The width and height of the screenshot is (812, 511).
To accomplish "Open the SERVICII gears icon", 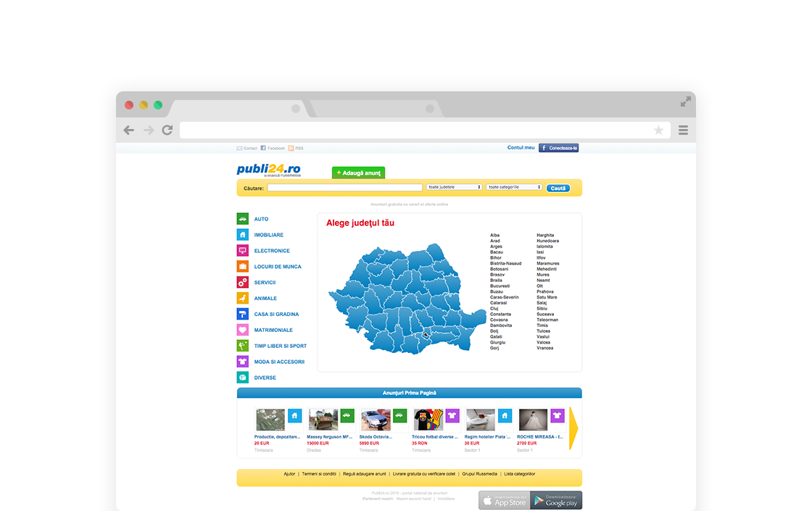I will tap(243, 282).
